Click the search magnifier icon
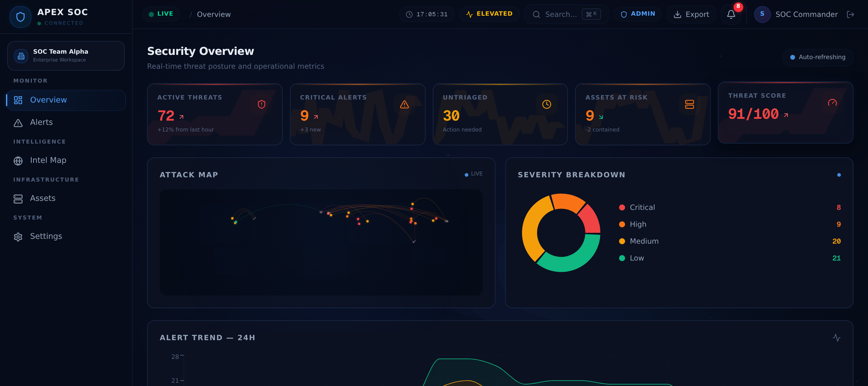 [x=536, y=14]
